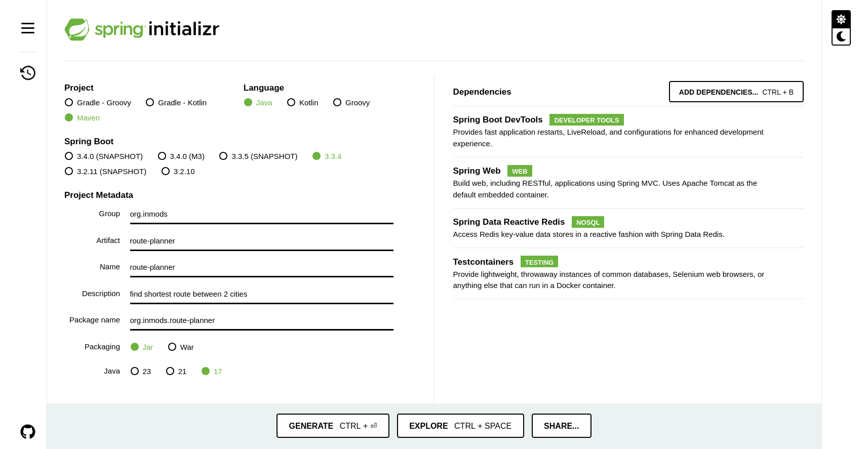
Task: Click the TESTING tag badge
Action: pos(539,262)
